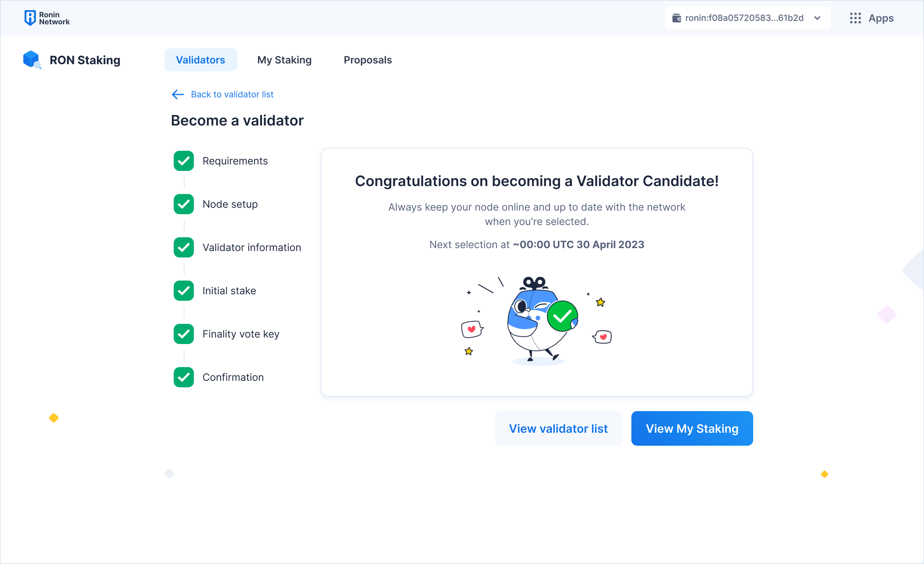Select the Node setup step checkmark
The height and width of the screenshot is (564, 924).
coord(184,204)
